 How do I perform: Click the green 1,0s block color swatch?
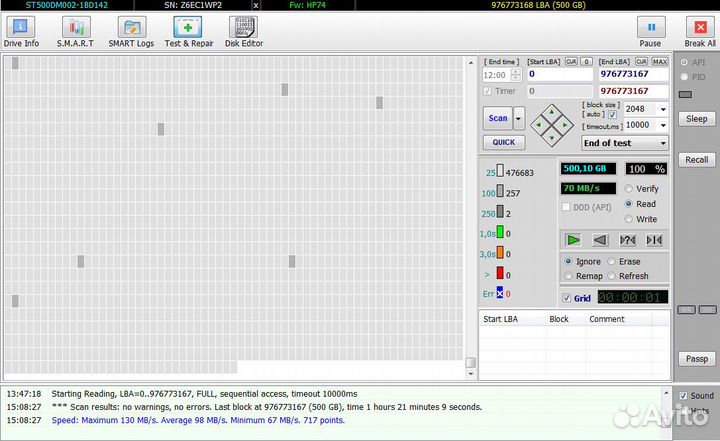point(500,233)
